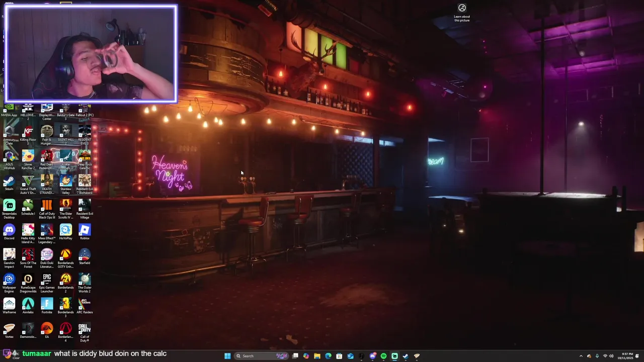Select Call of Duty Black Ops III icon
This screenshot has height=362, width=644.
(47, 209)
